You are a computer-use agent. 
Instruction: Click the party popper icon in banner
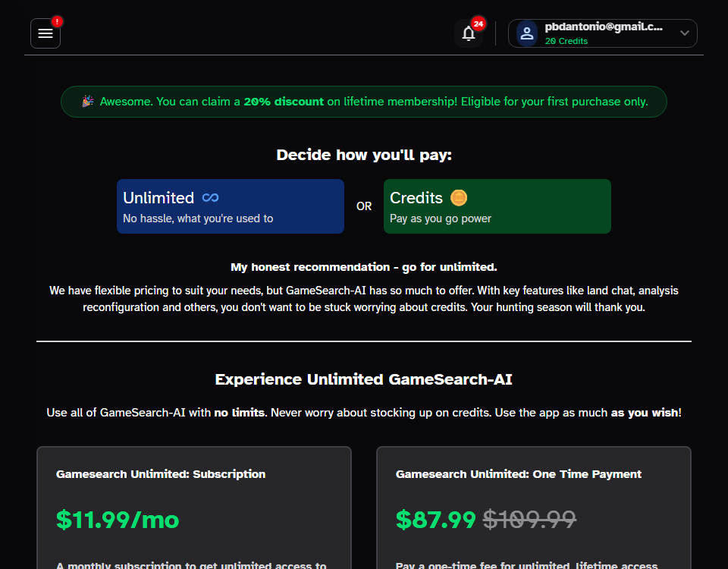[88, 101]
